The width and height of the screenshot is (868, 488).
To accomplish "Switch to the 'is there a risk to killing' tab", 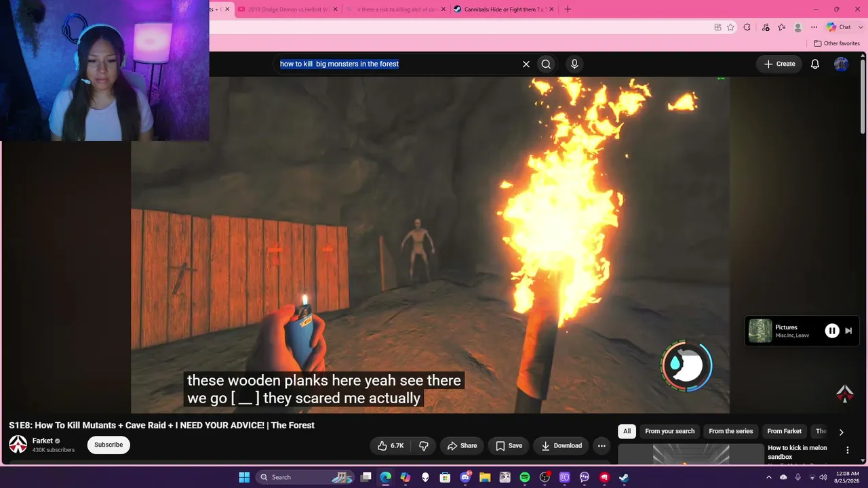I will pyautogui.click(x=395, y=9).
